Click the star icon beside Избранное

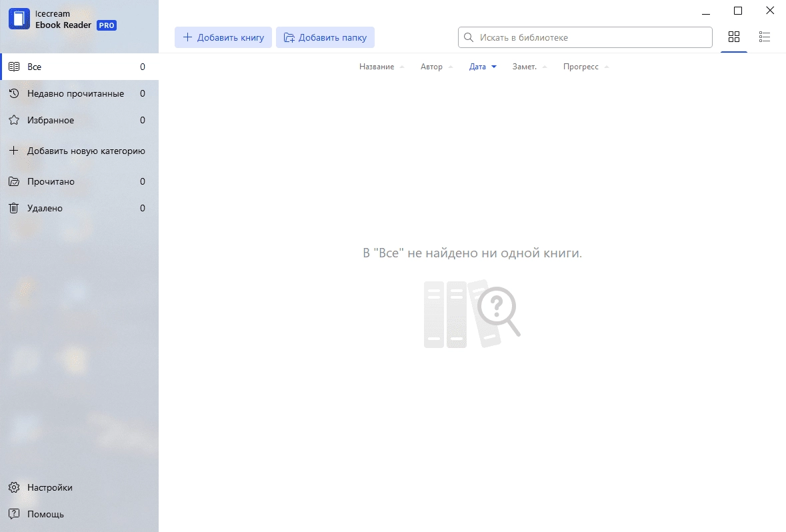pyautogui.click(x=14, y=120)
